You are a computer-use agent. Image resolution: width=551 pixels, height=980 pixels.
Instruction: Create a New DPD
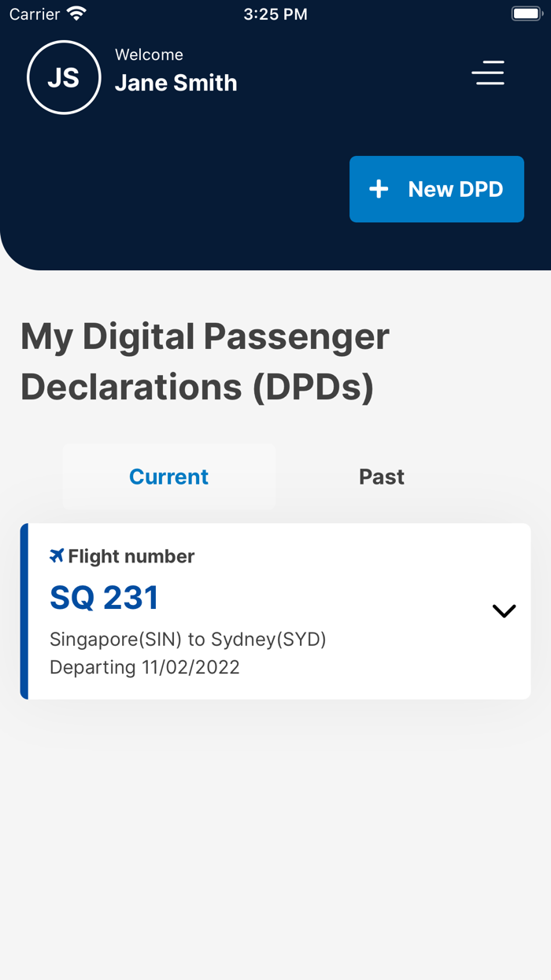click(436, 189)
